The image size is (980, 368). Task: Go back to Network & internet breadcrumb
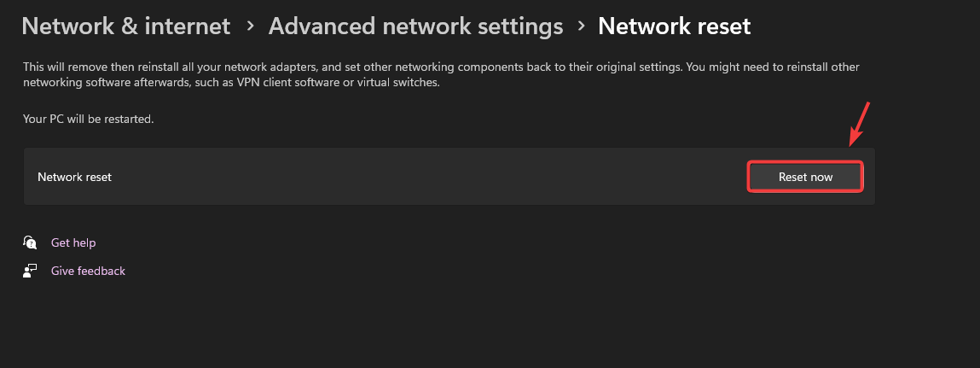125,26
